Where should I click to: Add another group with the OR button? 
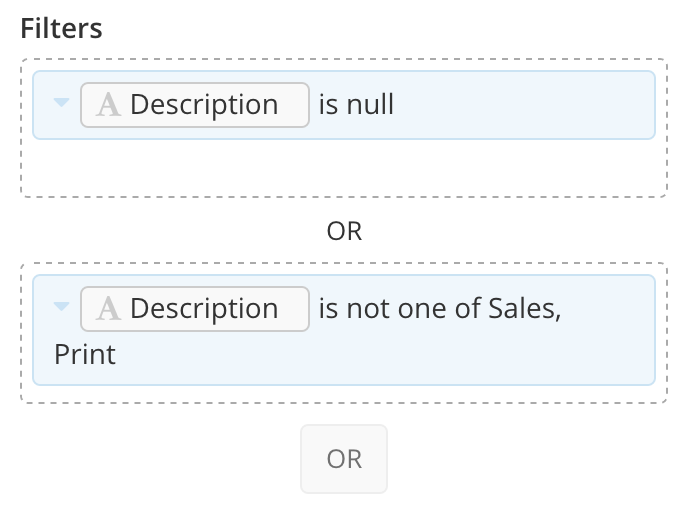344,459
